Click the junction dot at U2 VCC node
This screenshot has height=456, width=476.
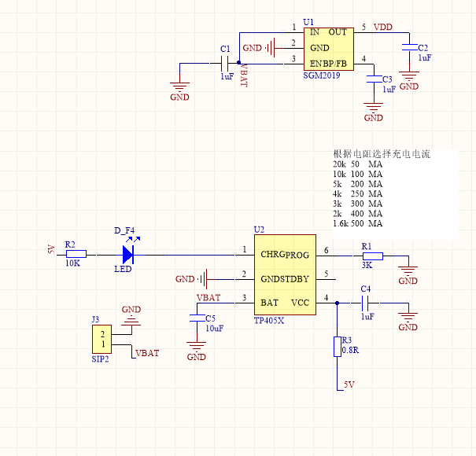click(337, 303)
